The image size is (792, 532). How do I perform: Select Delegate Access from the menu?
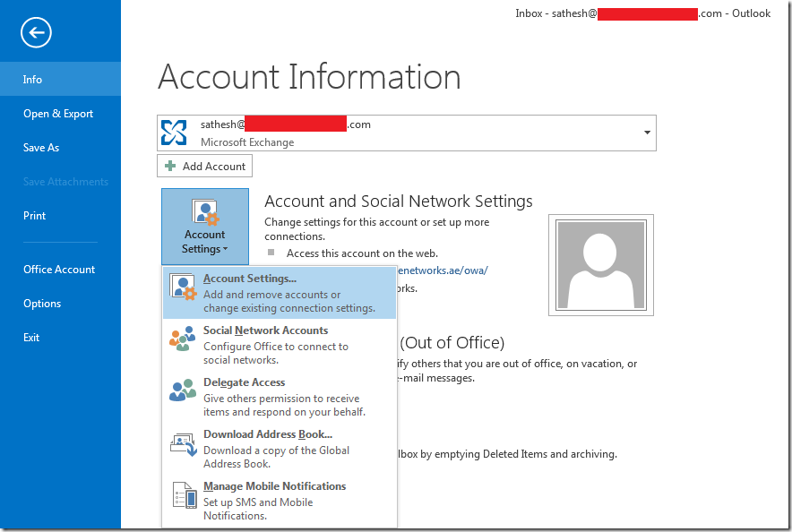(x=280, y=397)
